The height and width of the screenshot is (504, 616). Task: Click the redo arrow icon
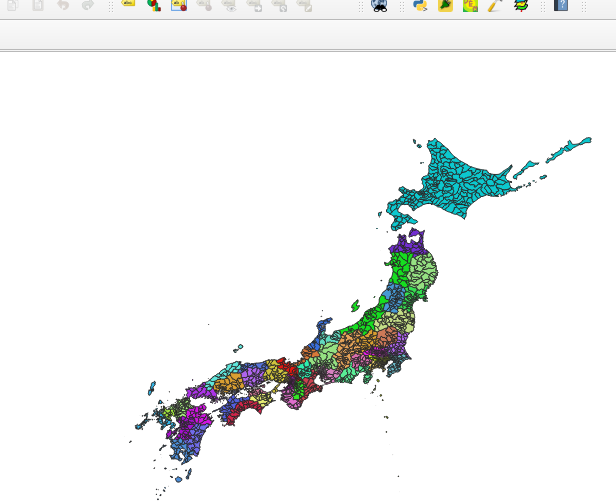88,4
